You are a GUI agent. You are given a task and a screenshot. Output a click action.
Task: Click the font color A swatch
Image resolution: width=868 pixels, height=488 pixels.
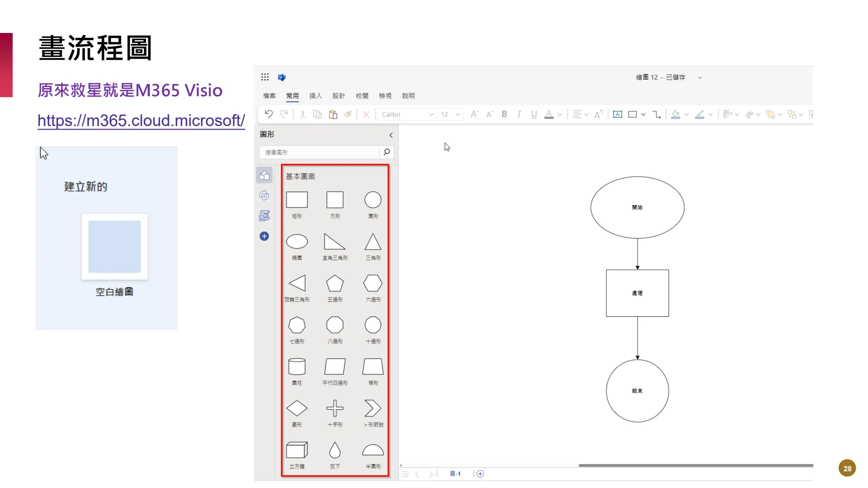pyautogui.click(x=549, y=114)
